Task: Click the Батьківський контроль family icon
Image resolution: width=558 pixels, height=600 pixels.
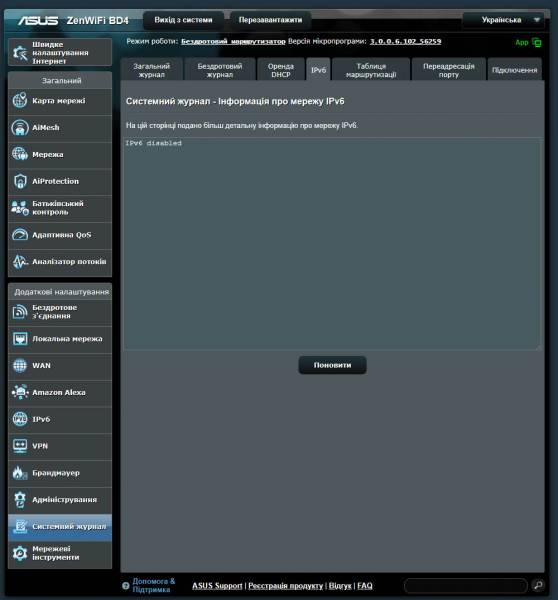Action: click(20, 208)
